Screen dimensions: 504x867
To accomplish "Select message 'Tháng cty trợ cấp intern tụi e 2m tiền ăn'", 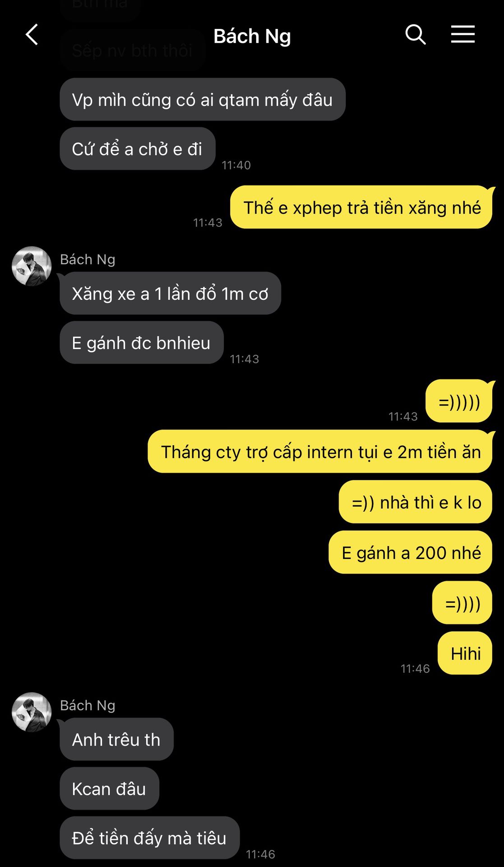I will (x=320, y=452).
